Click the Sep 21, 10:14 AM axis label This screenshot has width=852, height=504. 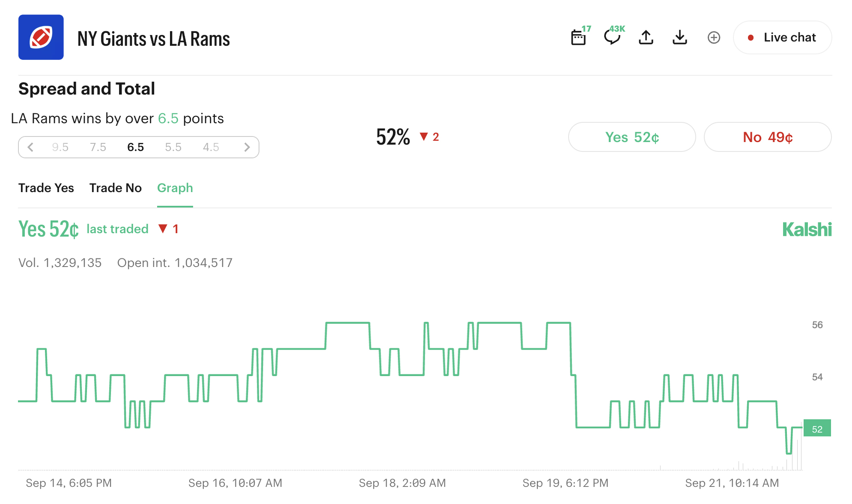732,483
